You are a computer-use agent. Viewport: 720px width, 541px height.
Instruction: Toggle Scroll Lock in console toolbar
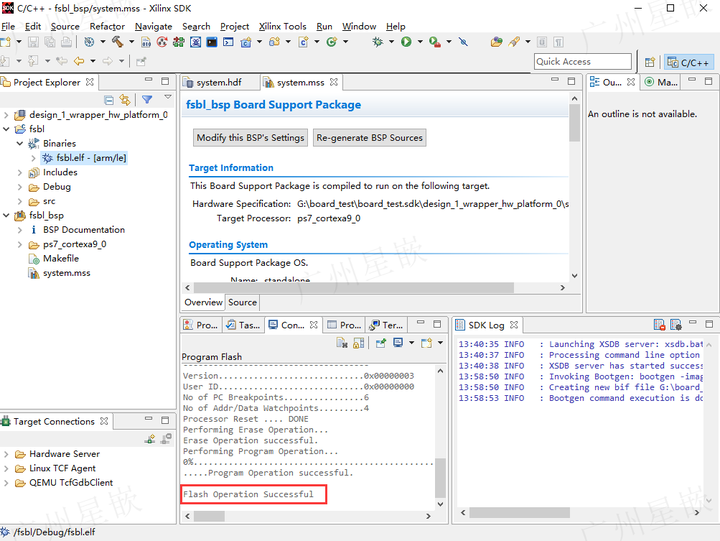(359, 343)
